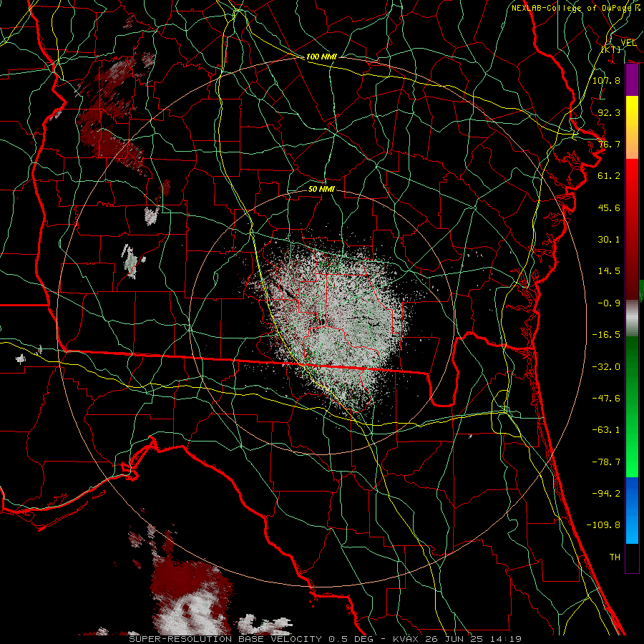The height and width of the screenshot is (644, 644).
Task: Click the 14.5 scale value
Action: (609, 271)
